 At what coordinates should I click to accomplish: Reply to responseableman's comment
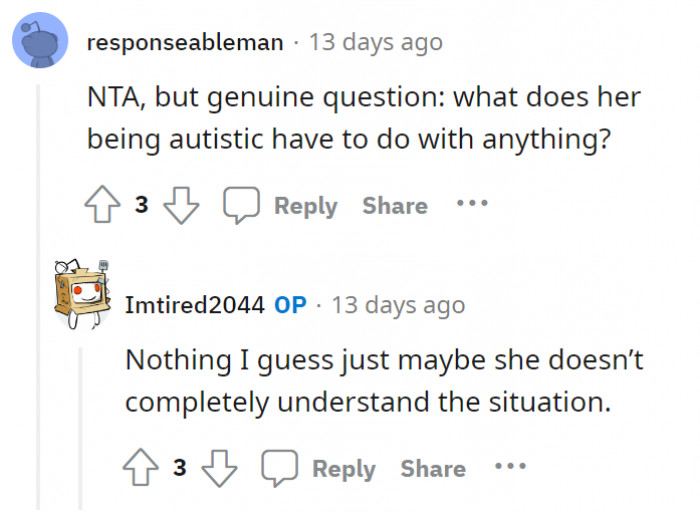[305, 206]
